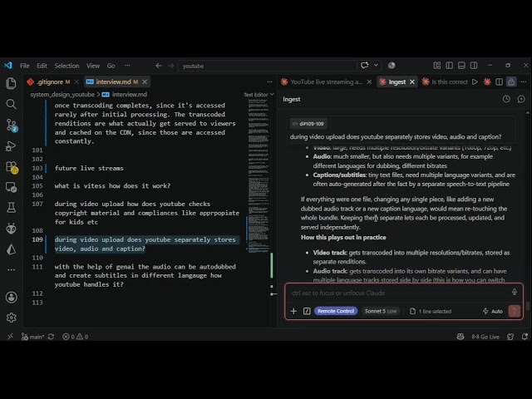532x399 pixels.
Task: Close the YouTube live streaming tab
Action: click(369, 81)
